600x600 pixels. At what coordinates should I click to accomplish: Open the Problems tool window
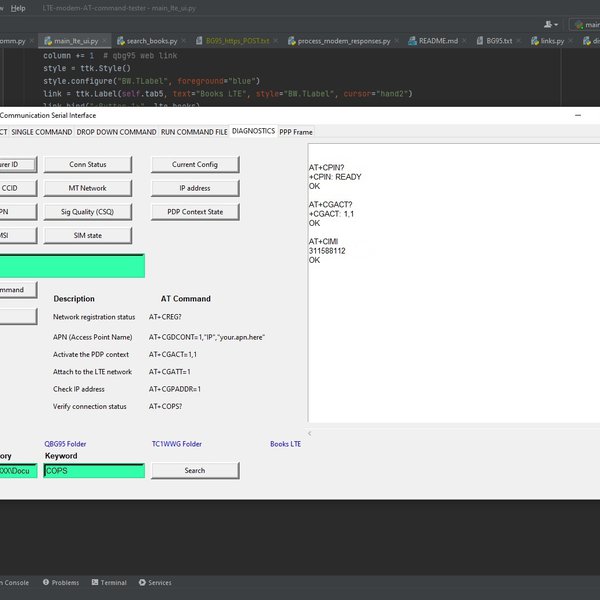[61, 582]
